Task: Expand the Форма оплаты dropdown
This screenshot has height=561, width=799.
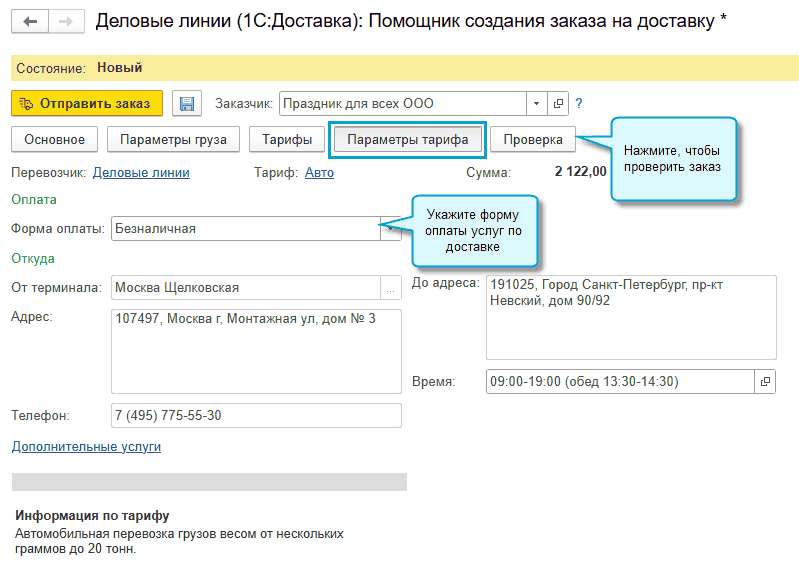Action: coord(390,229)
